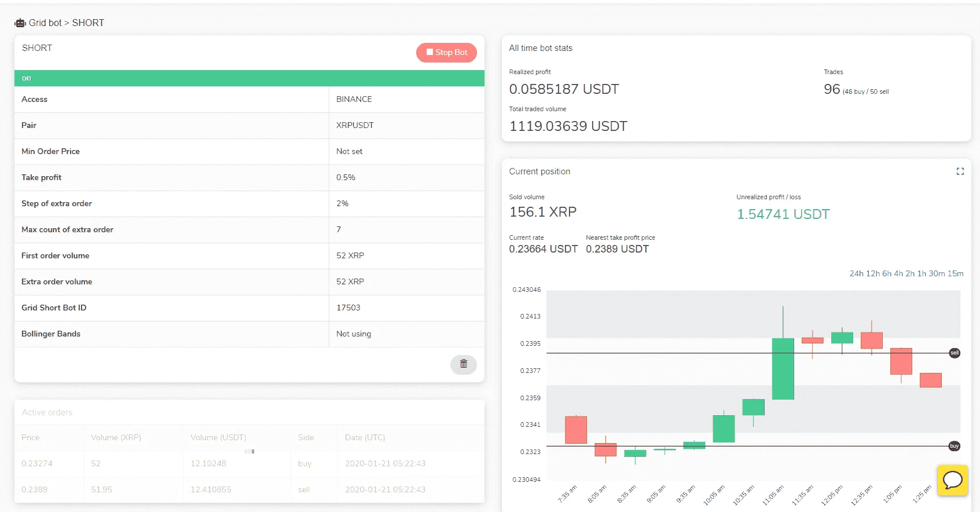Select the 1h chart interval
This screenshot has width=980, height=512.
[x=922, y=273]
